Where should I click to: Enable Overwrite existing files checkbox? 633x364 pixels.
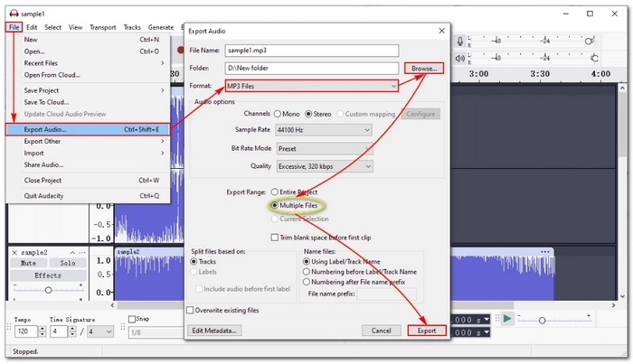click(x=222, y=310)
